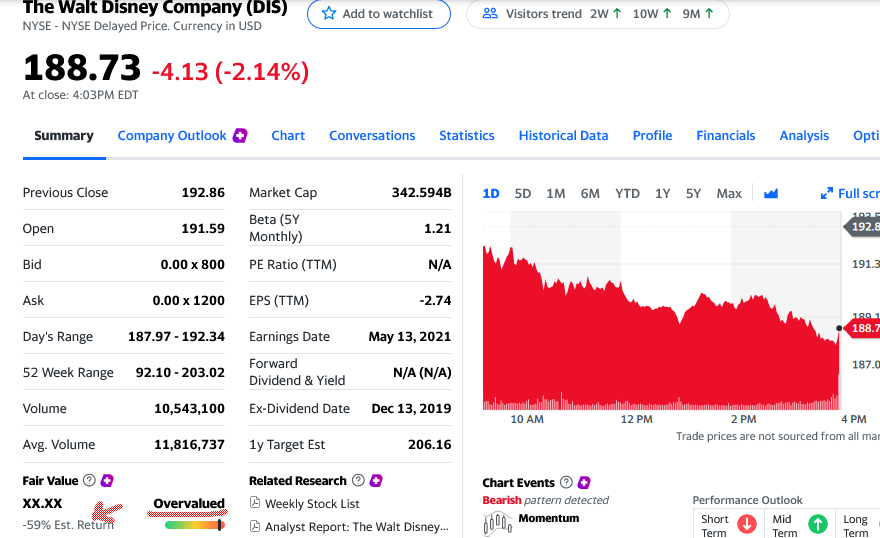Image resolution: width=880 pixels, height=538 pixels.
Task: Click the 1.21 Beta (5Y Monthly) value
Action: click(x=438, y=228)
